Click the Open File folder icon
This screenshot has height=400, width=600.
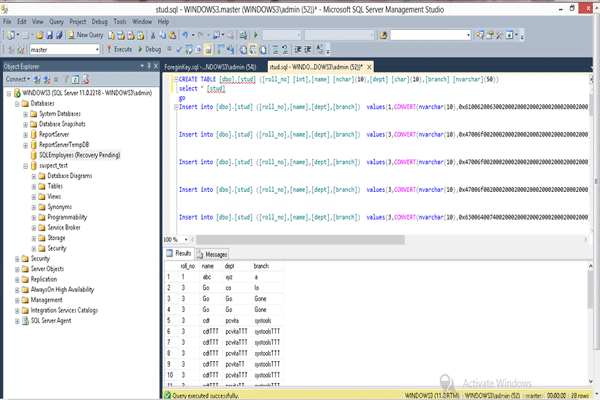pyautogui.click(x=40, y=35)
